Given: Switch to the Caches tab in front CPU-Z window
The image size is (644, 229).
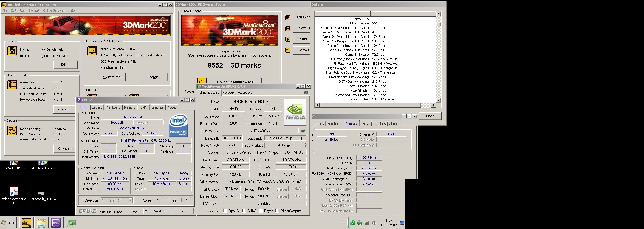Looking at the screenshot, I should [97, 107].
